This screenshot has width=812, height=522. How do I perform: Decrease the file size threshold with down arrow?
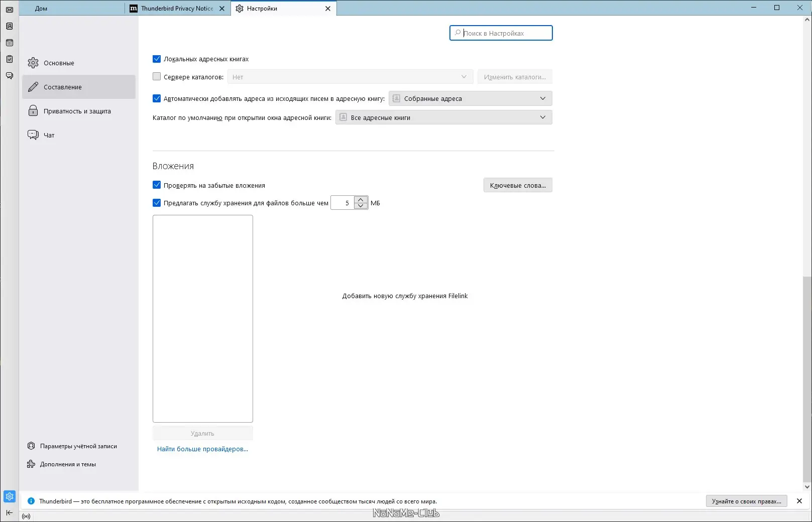(361, 206)
